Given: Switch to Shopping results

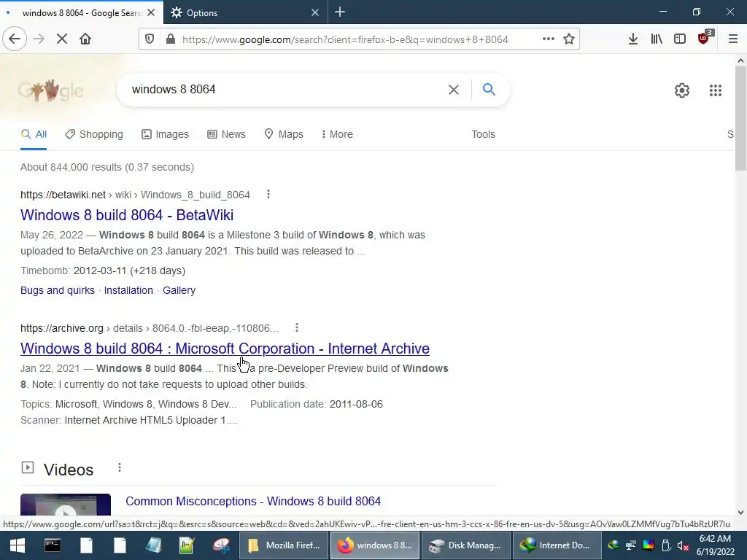Looking at the screenshot, I should [94, 134].
